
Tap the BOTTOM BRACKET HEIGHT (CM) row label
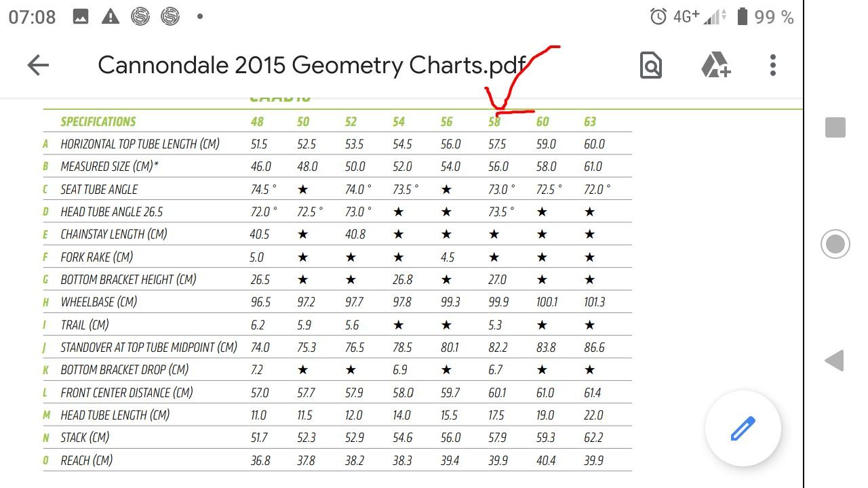(128, 279)
